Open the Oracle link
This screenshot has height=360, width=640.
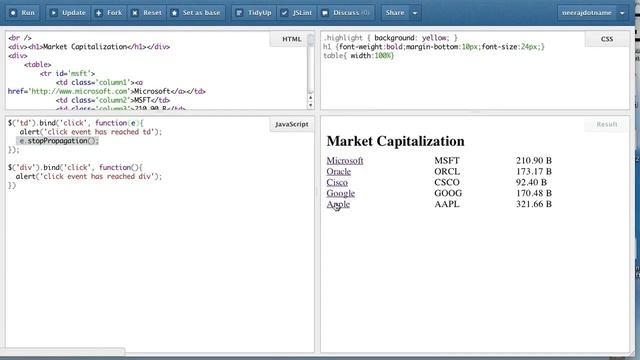[x=338, y=171]
